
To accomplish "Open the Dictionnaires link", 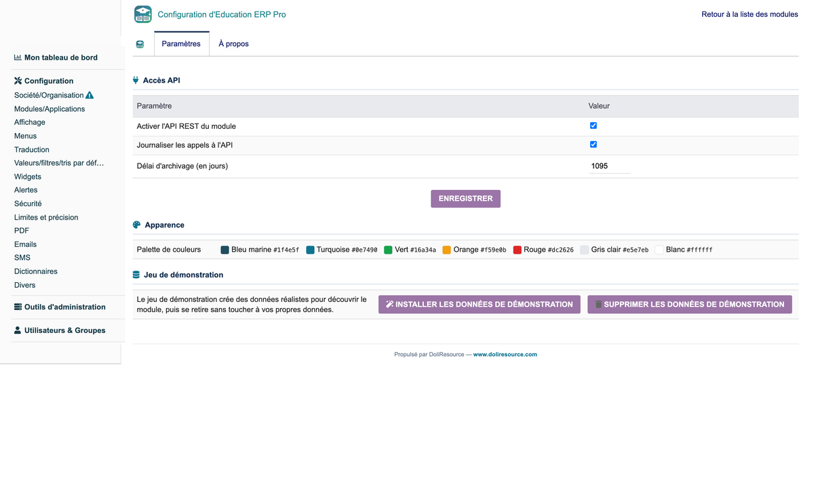I will [36, 271].
